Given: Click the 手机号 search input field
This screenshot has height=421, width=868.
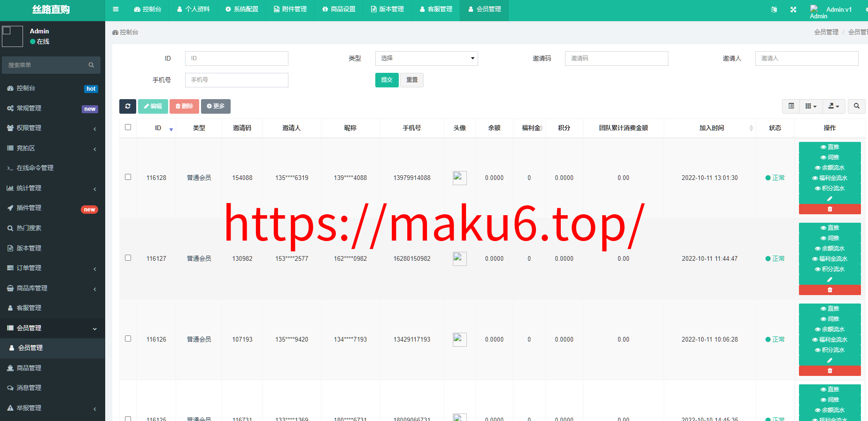Looking at the screenshot, I should (x=237, y=80).
